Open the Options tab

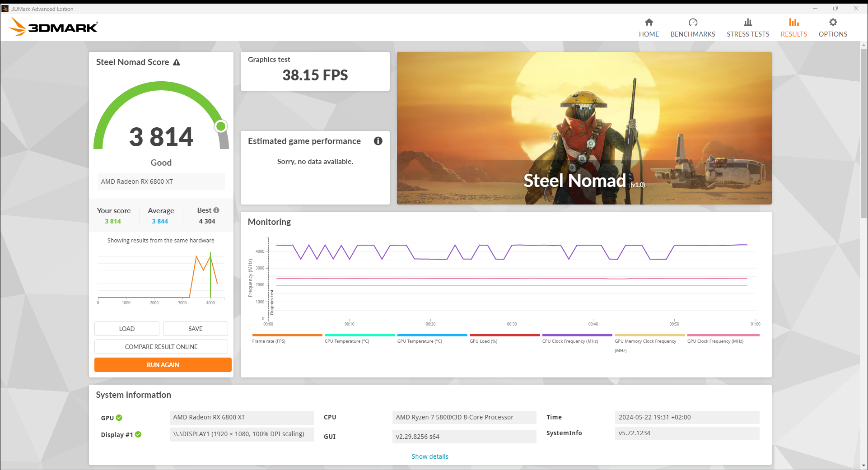833,28
